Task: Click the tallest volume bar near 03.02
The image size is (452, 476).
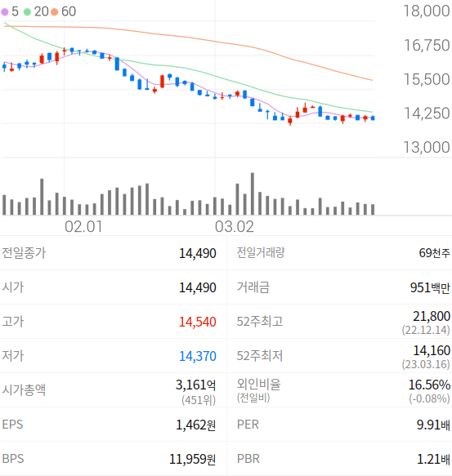Action: (x=253, y=194)
